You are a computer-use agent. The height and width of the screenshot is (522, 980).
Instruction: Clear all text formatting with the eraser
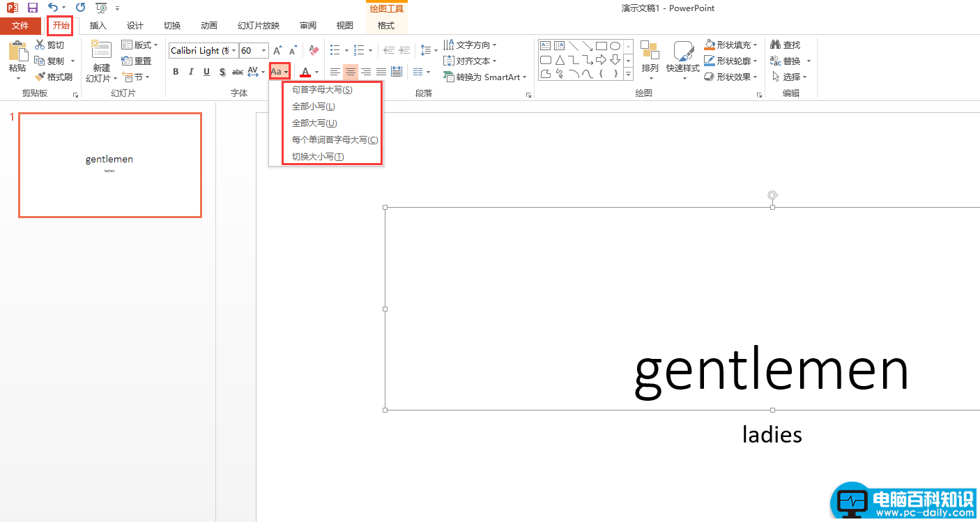(x=314, y=50)
